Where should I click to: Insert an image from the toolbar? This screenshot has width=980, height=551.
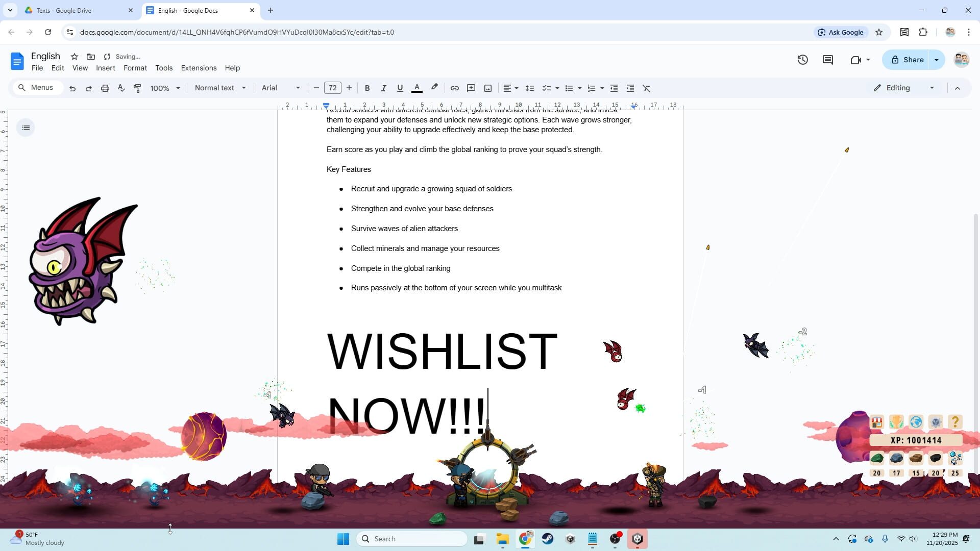tap(487, 88)
